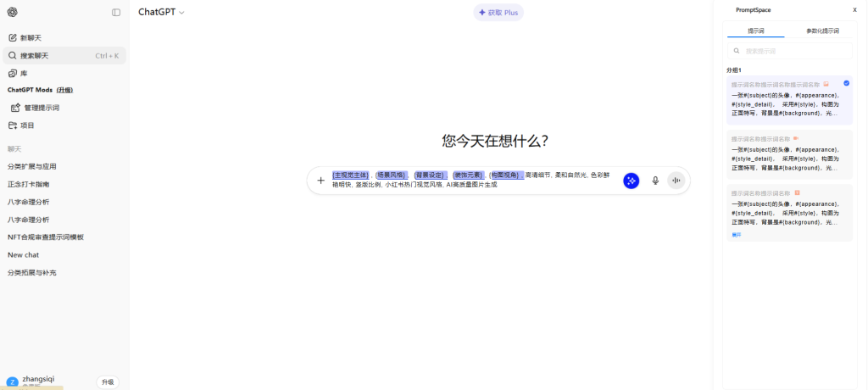Open 项目 projects in the sidebar

27,125
